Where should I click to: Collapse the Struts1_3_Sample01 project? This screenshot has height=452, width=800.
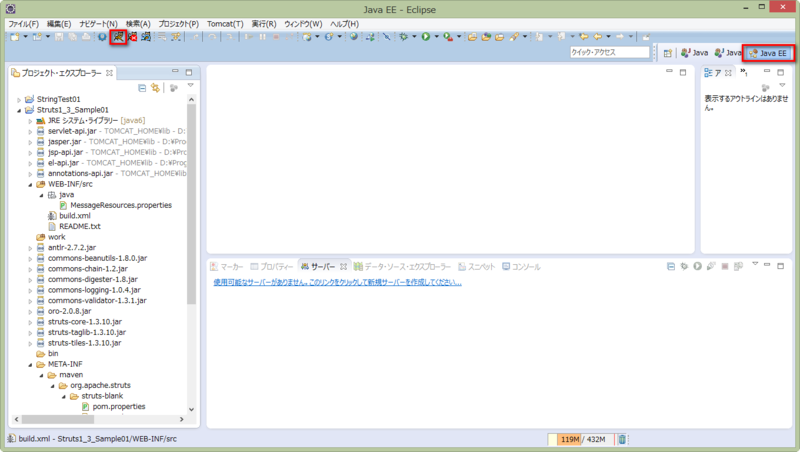(19, 110)
